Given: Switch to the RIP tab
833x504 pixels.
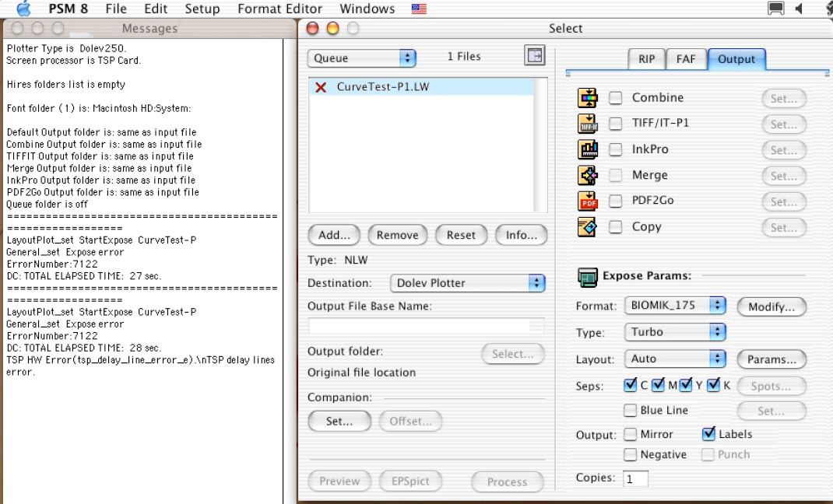Looking at the screenshot, I should tap(646, 59).
